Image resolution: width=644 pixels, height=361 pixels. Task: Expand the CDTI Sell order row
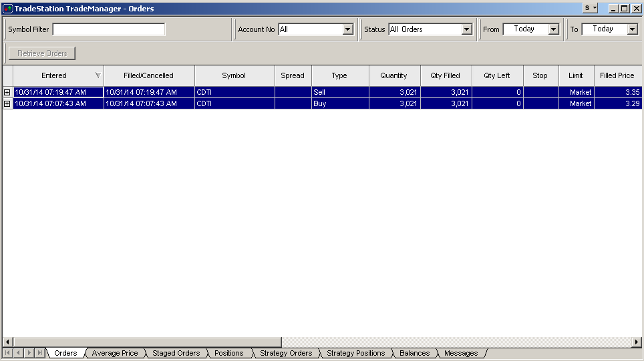pyautogui.click(x=7, y=92)
